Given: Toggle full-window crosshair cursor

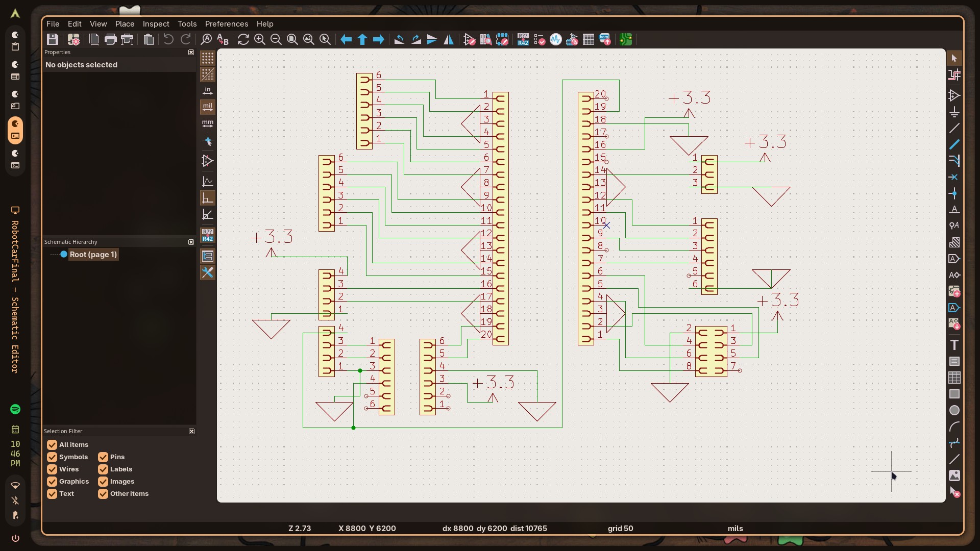Looking at the screenshot, I should 207,140.
